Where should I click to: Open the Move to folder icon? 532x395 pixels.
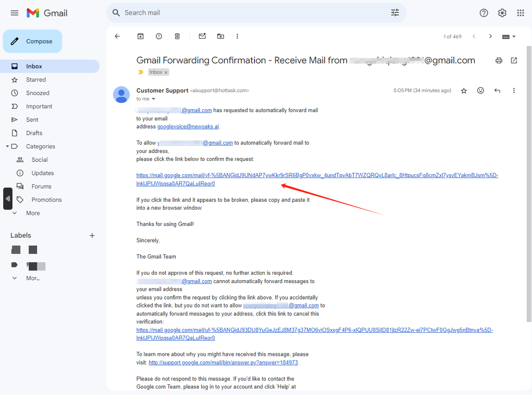[x=221, y=36]
